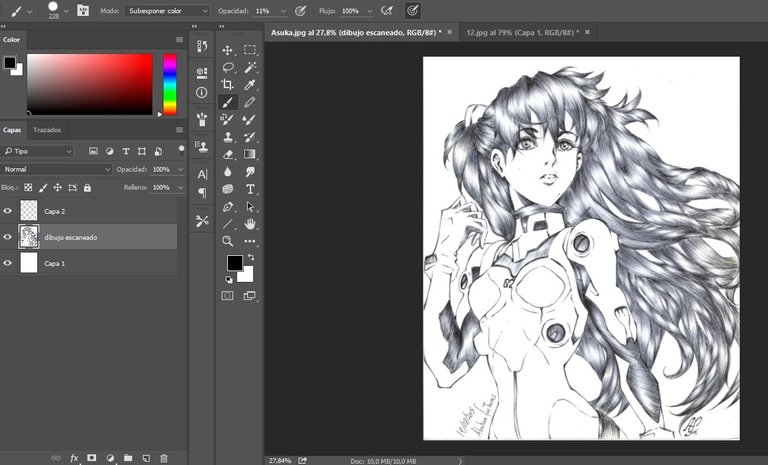Select the Color panel tab

[11, 40]
